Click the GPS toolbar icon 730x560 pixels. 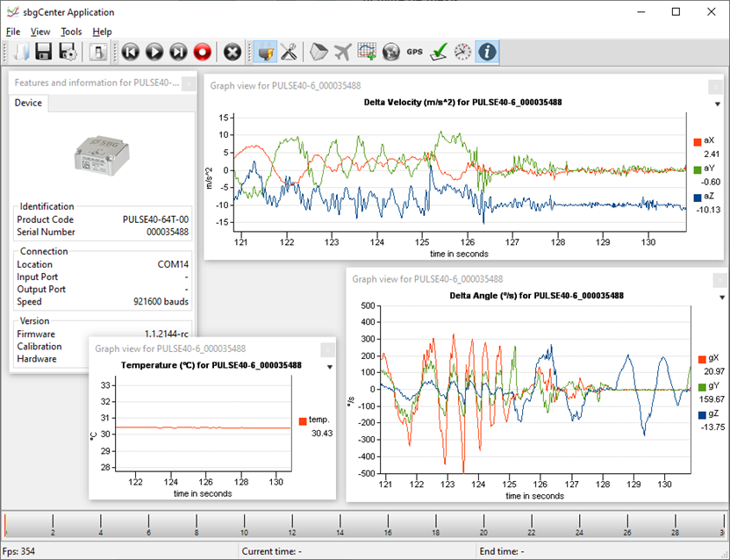click(x=414, y=52)
